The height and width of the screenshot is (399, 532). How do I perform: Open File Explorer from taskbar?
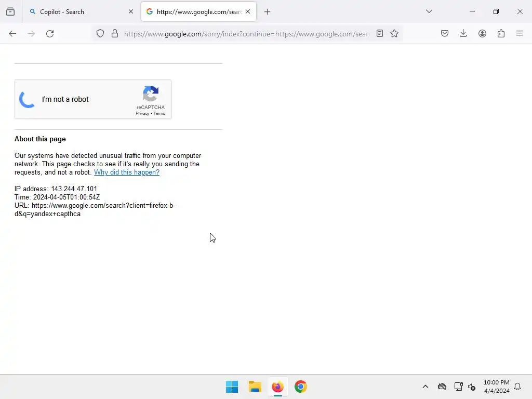(x=255, y=387)
